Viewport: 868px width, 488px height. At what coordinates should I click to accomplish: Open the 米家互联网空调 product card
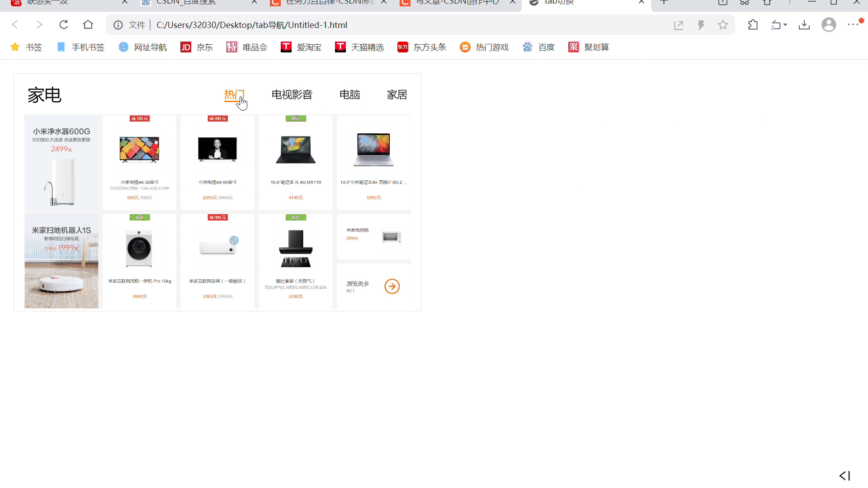pos(217,261)
